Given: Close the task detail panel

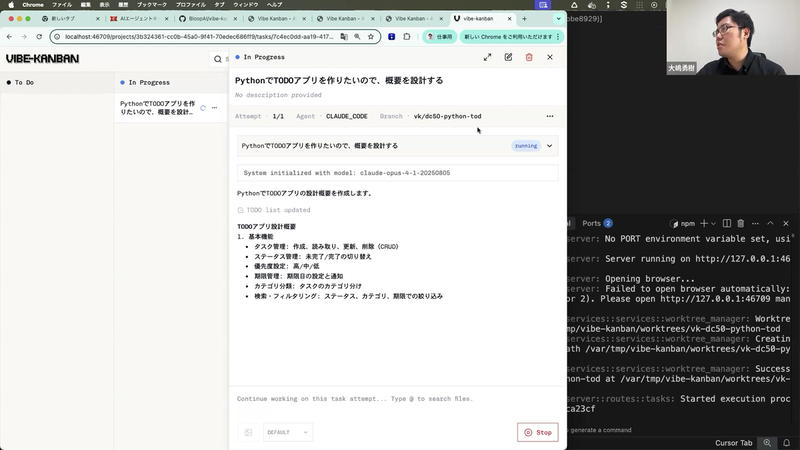Looking at the screenshot, I should [x=549, y=57].
